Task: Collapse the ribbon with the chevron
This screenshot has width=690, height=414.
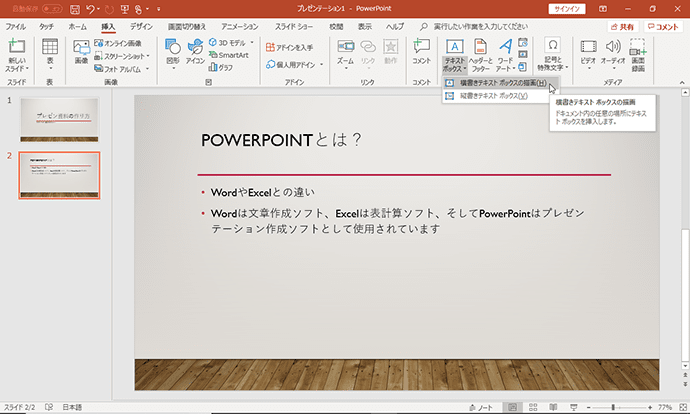Action: coord(682,82)
